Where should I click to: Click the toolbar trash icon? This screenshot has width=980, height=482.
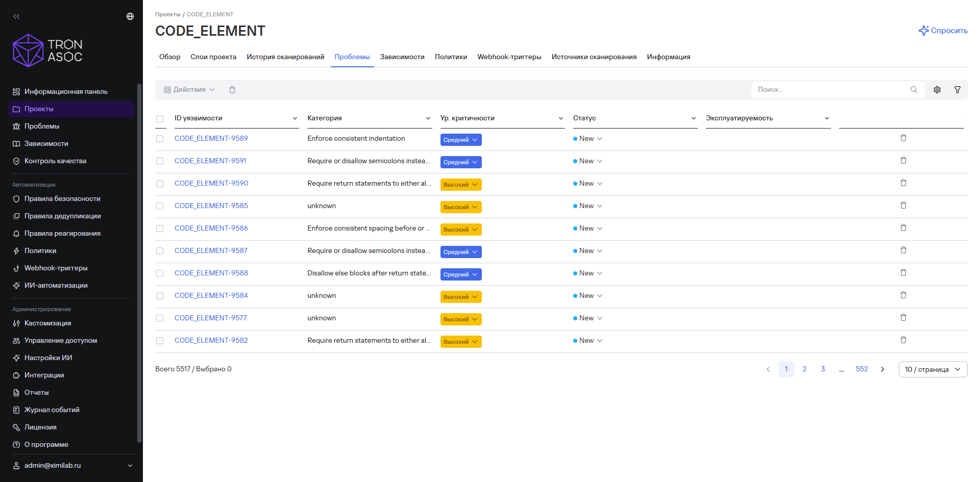pyautogui.click(x=232, y=90)
